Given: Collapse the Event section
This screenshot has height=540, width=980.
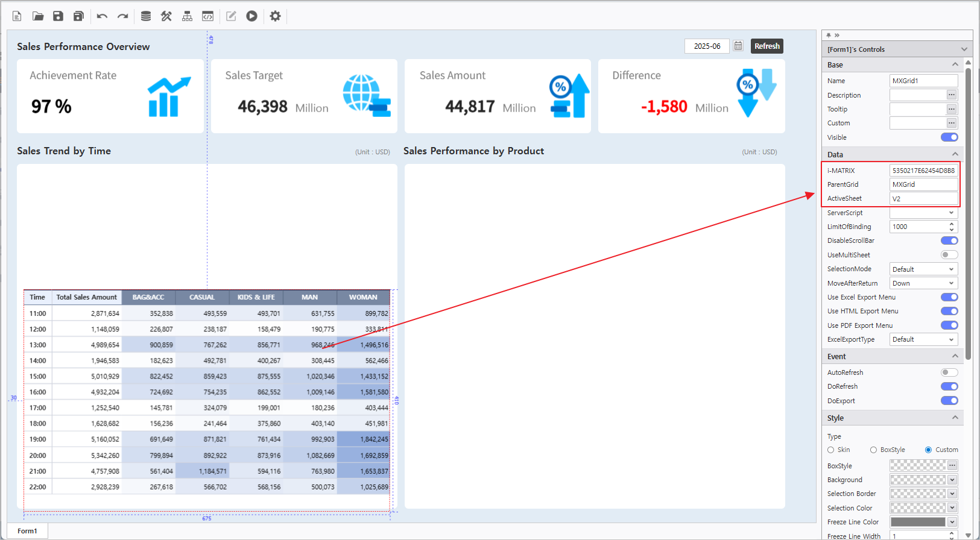Looking at the screenshot, I should 955,356.
